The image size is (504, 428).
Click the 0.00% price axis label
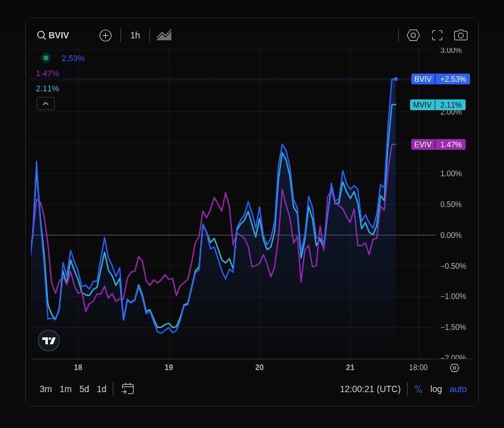(x=450, y=235)
